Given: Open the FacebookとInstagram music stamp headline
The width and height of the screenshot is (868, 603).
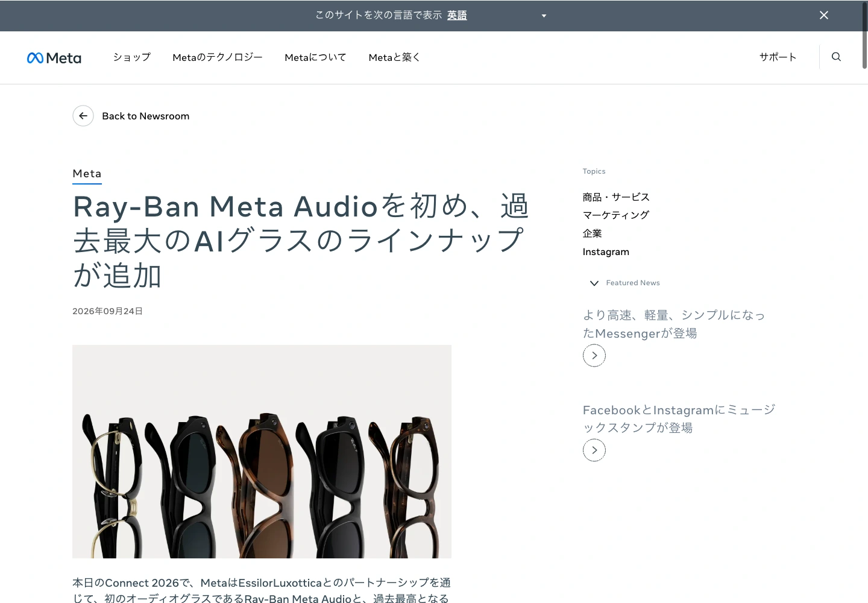Looking at the screenshot, I should point(679,418).
